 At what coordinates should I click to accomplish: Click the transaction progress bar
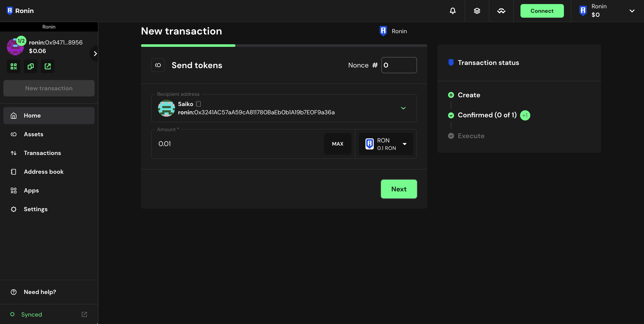click(x=284, y=46)
